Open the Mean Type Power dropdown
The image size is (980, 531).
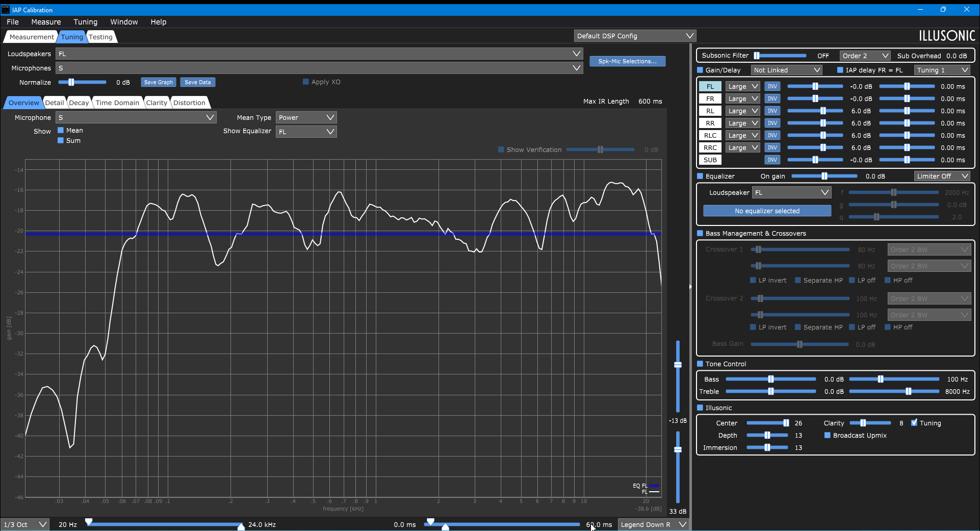click(x=306, y=117)
